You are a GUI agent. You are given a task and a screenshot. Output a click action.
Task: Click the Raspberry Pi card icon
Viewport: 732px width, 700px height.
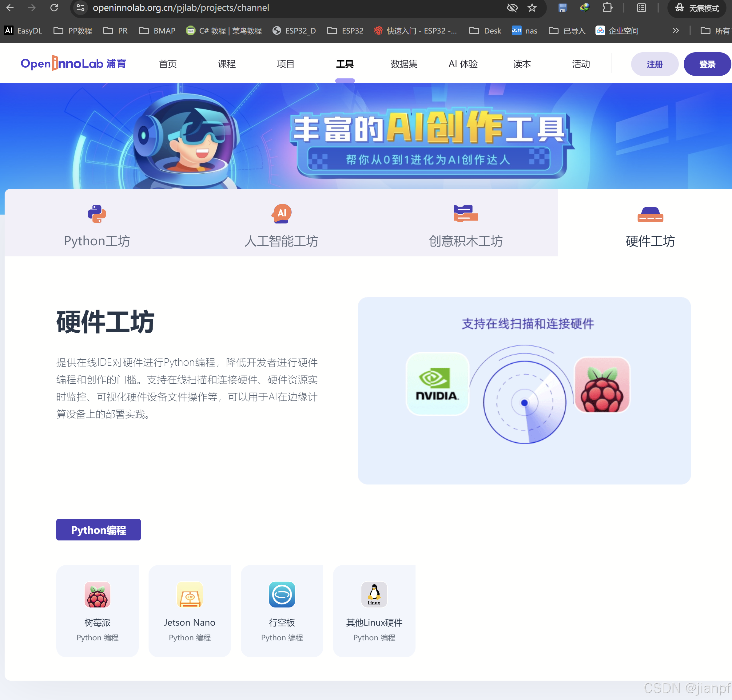pyautogui.click(x=97, y=595)
